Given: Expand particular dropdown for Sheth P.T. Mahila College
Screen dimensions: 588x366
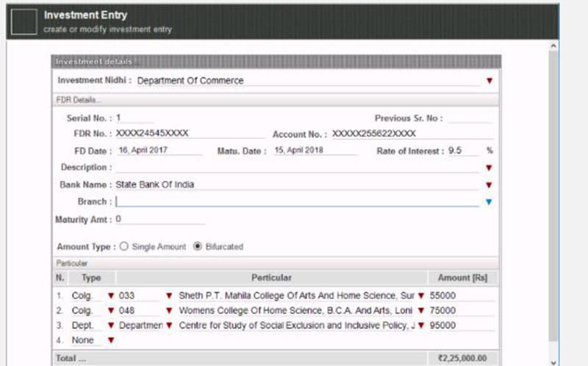Looking at the screenshot, I should [x=421, y=296].
